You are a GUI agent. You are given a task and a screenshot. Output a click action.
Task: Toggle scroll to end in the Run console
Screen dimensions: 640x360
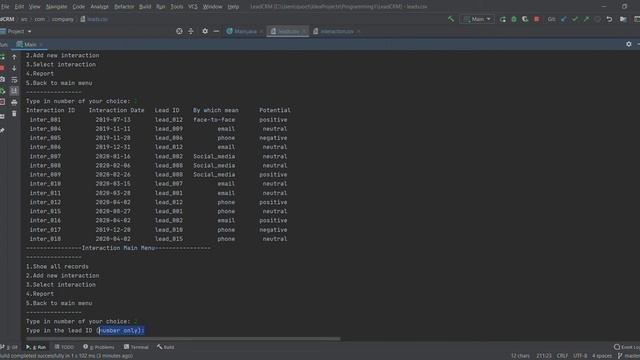coord(14,91)
